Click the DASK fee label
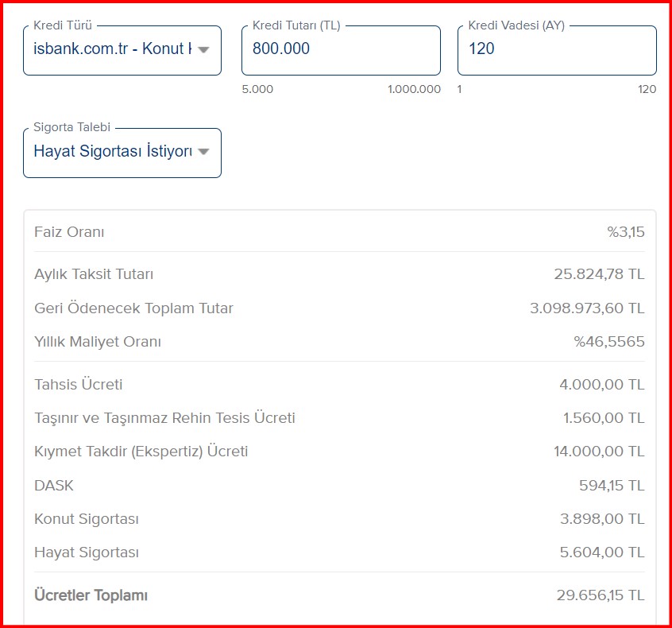This screenshot has width=672, height=628. [54, 486]
